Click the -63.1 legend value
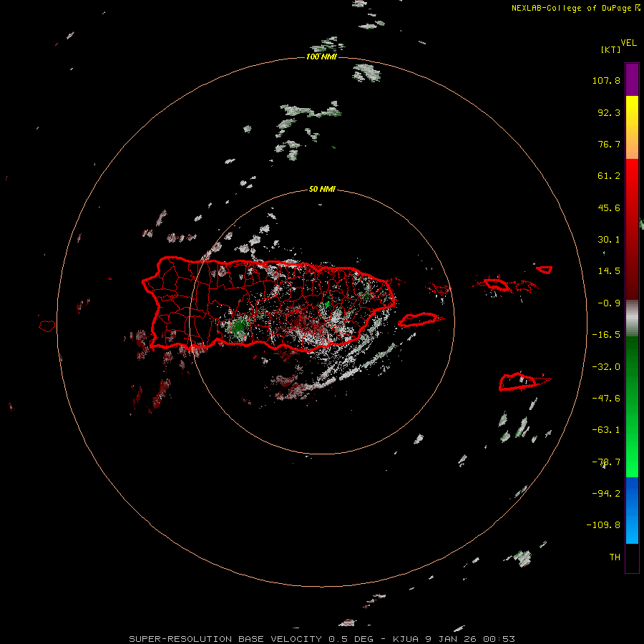 606,430
